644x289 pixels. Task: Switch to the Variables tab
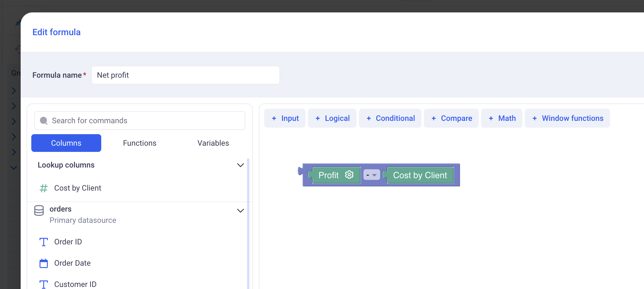pyautogui.click(x=213, y=143)
